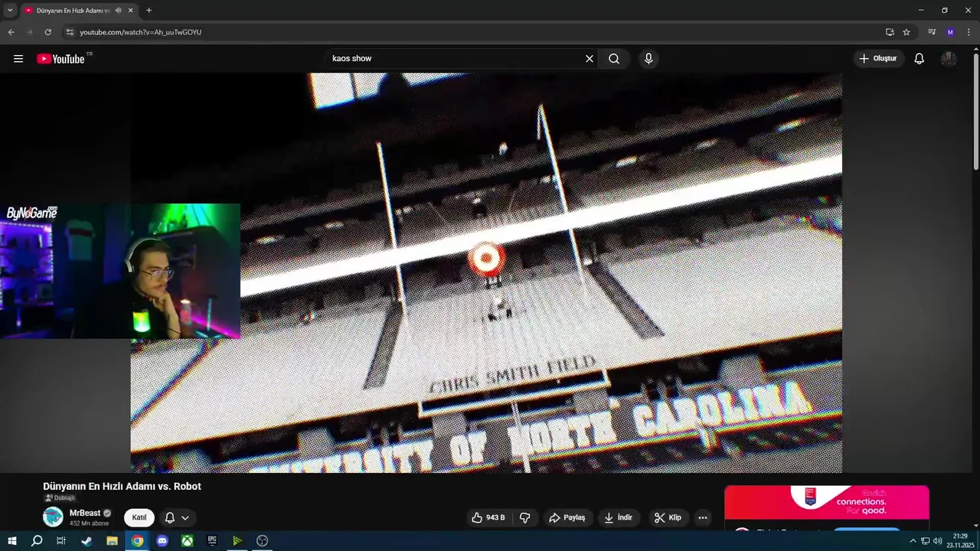Click the search magnifier button

[614, 59]
